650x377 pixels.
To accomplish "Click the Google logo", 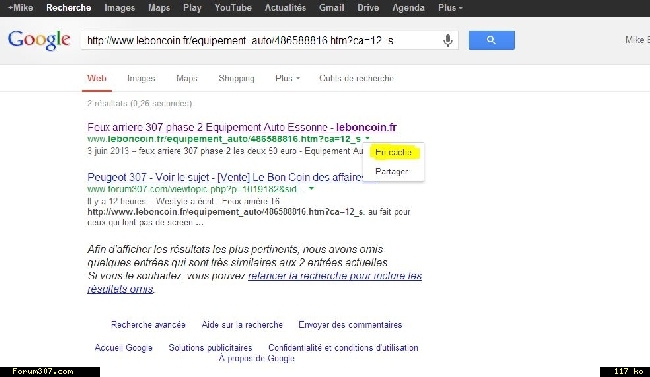I will point(39,40).
